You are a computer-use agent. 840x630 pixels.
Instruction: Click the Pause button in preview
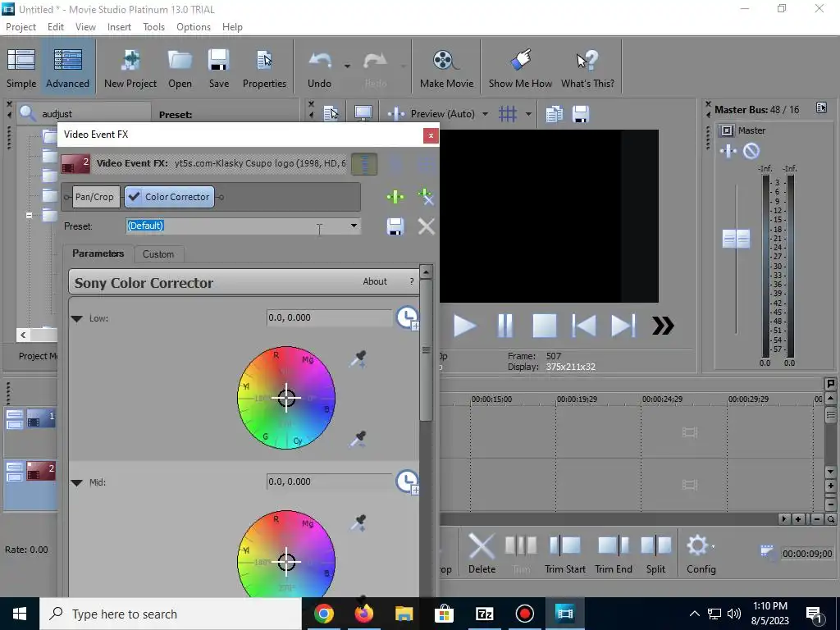[x=504, y=326]
